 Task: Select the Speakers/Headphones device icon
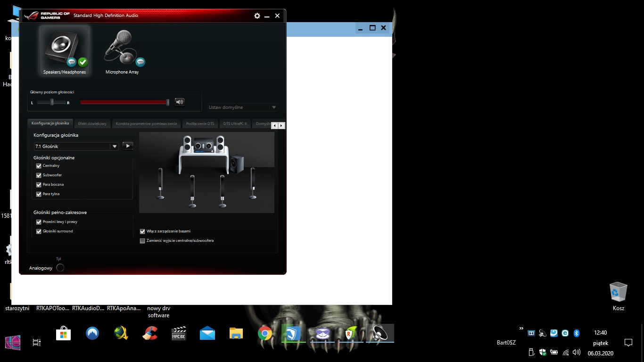point(65,50)
